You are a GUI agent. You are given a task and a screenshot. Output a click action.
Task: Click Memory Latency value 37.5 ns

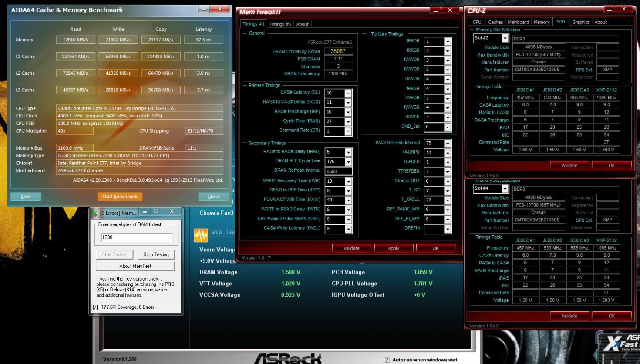203,40
